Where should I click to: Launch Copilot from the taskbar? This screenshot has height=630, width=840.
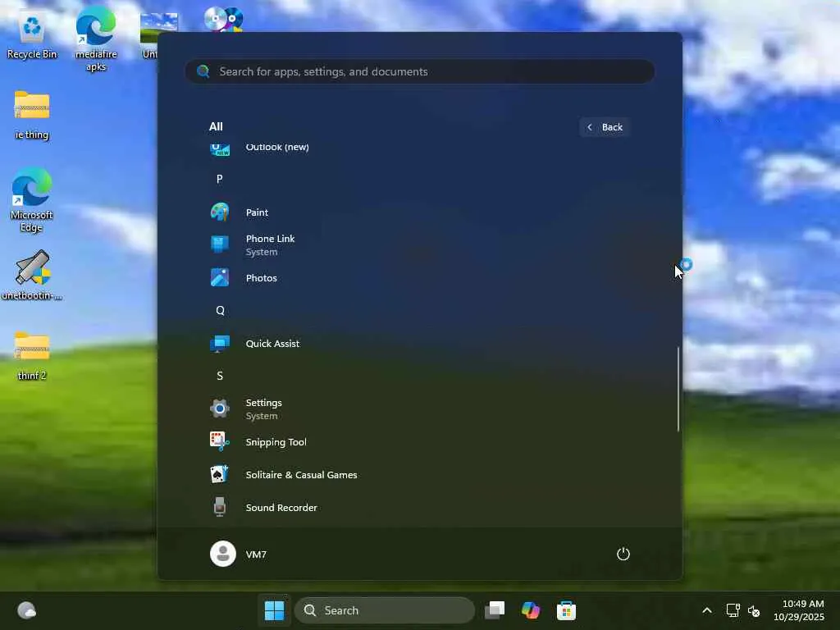(x=531, y=610)
